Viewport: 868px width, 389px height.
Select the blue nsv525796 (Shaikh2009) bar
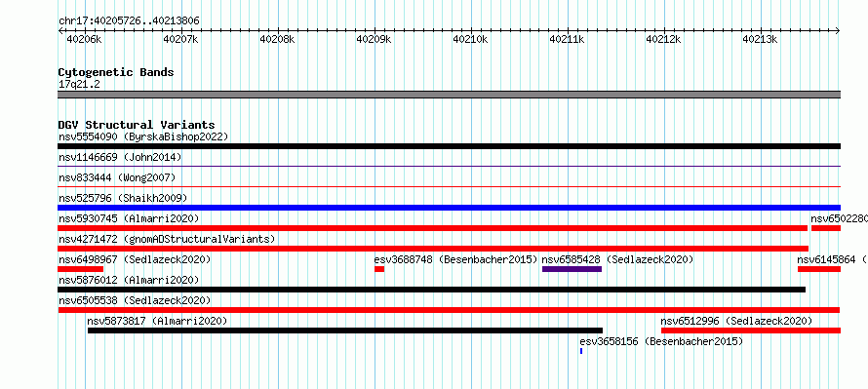click(449, 208)
